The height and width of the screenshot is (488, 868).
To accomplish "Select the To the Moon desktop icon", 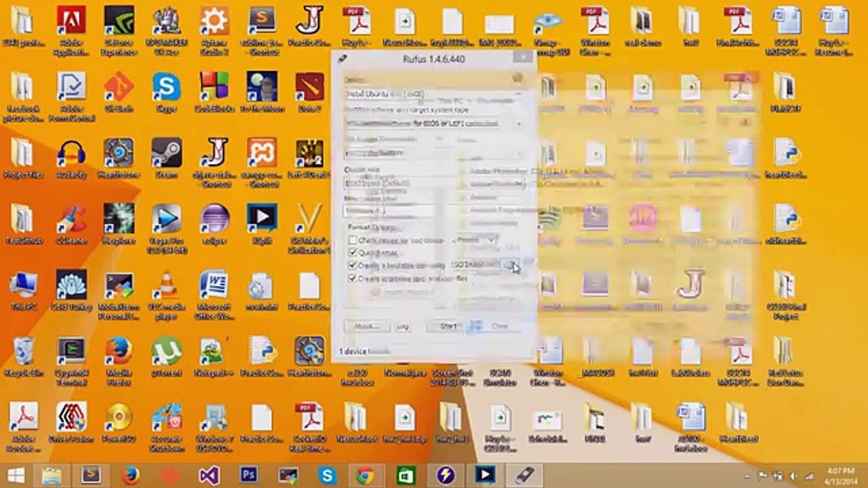I will 262,92.
